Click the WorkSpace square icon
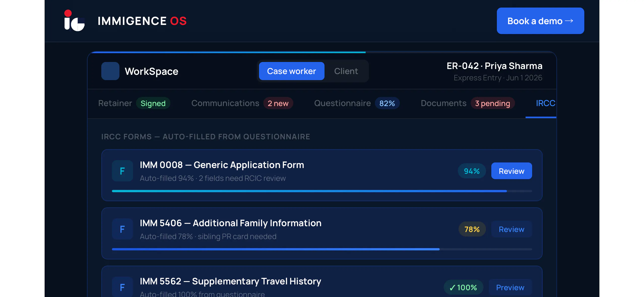Viewport: 644px width, 297px height. tap(110, 71)
